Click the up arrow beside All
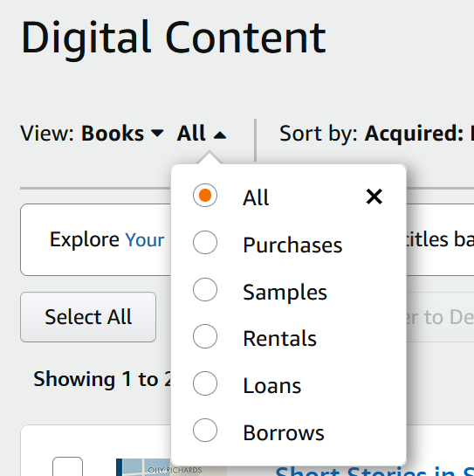 [x=220, y=135]
